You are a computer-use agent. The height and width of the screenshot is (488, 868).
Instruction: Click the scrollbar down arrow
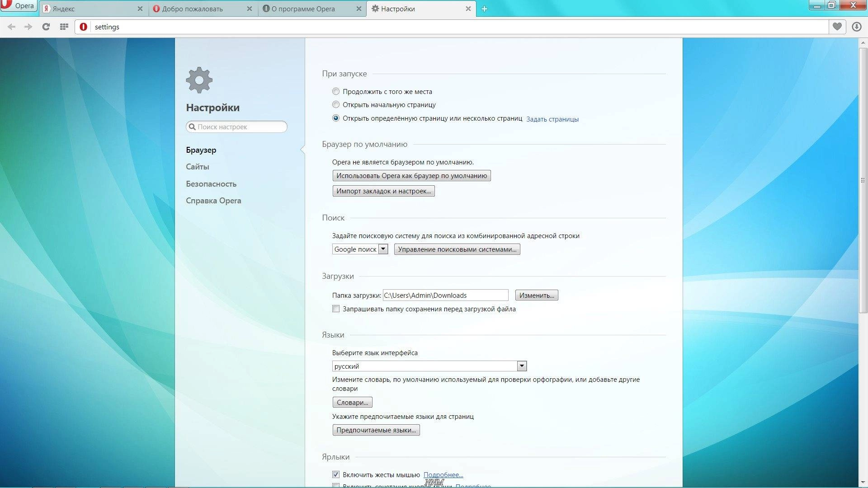point(863,482)
